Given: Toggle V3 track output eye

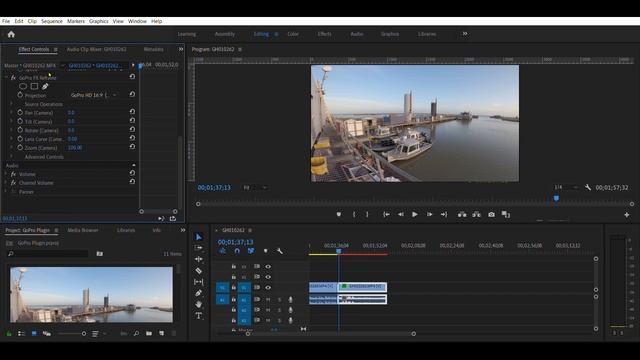Looking at the screenshot, I should coord(268,267).
